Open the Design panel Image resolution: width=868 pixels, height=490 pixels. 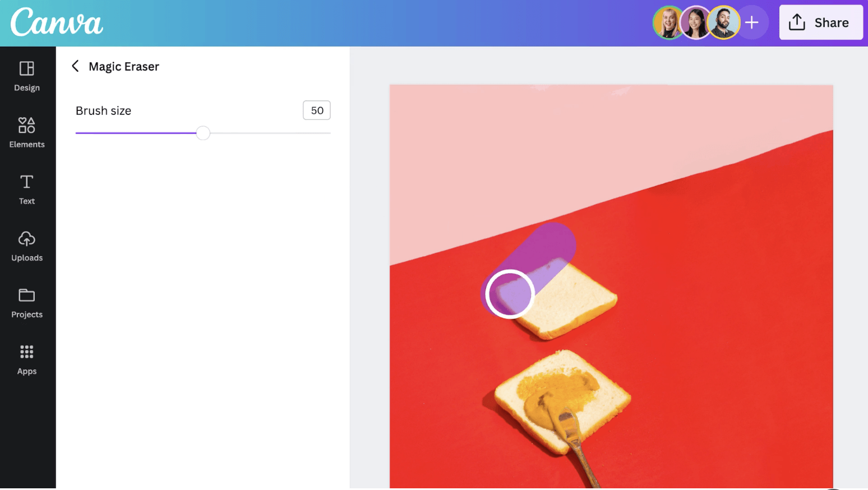click(x=27, y=76)
